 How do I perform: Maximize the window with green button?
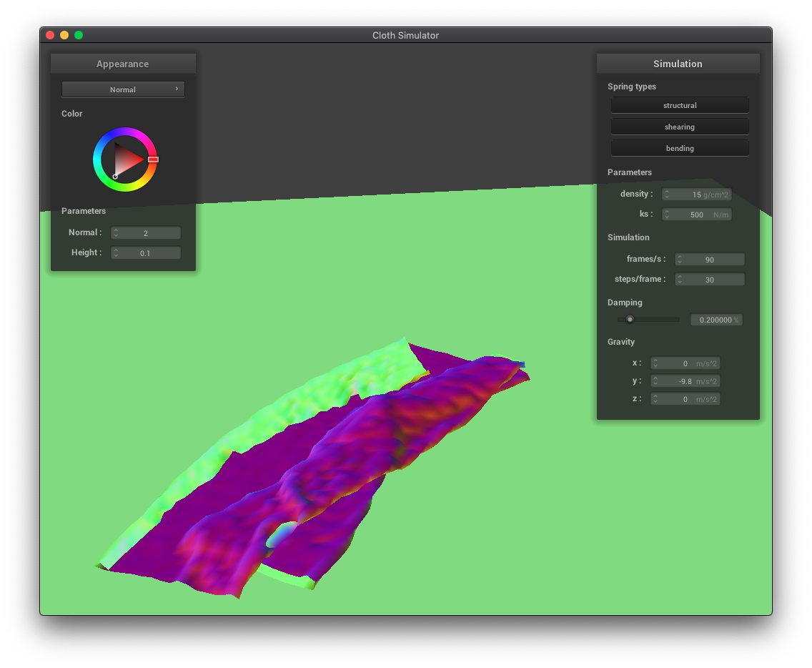click(79, 35)
